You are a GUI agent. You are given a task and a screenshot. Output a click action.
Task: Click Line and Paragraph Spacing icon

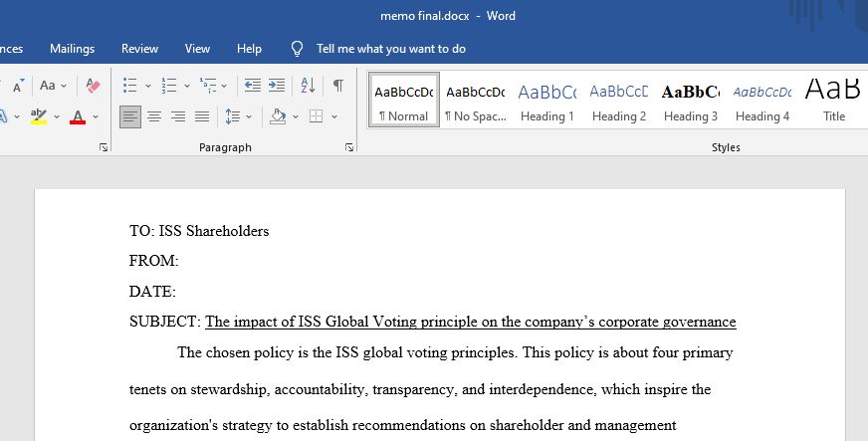(233, 116)
